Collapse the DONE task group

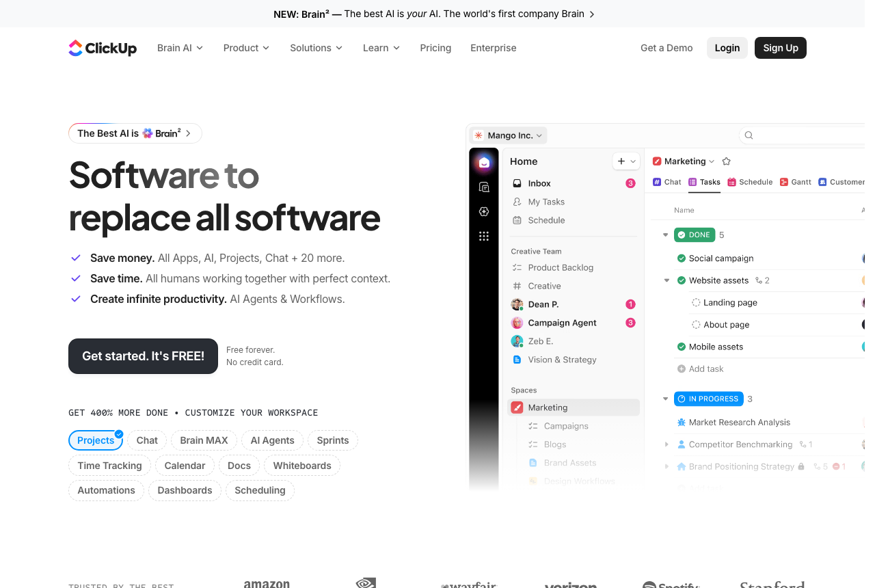665,235
